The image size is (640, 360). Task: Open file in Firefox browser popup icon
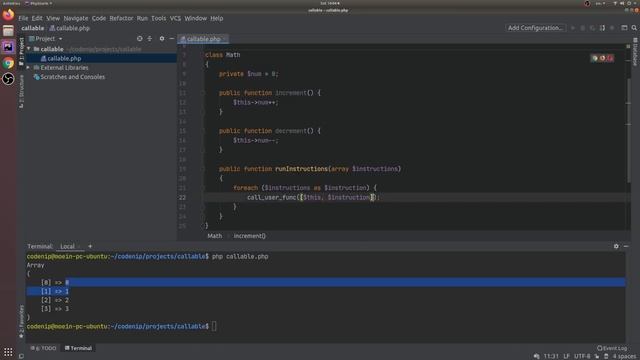(x=602, y=58)
